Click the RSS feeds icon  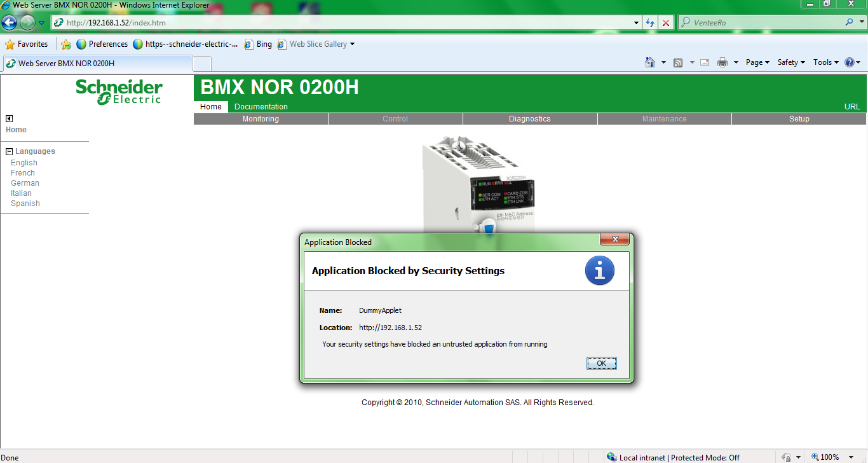[678, 62]
